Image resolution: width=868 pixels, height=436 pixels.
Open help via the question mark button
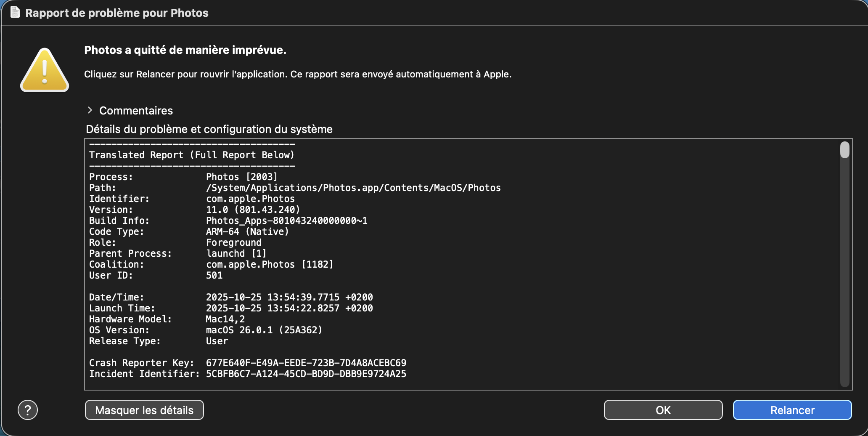click(28, 410)
